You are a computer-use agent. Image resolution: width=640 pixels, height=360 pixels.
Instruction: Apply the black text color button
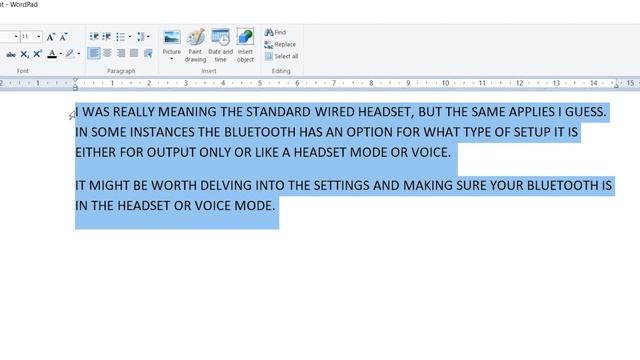coord(52,54)
